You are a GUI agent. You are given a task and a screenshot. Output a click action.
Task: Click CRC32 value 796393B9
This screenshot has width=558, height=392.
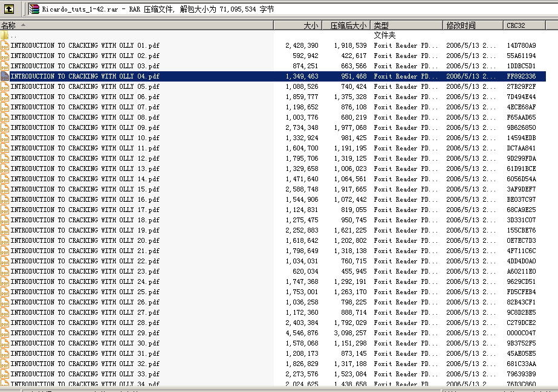coord(521,374)
